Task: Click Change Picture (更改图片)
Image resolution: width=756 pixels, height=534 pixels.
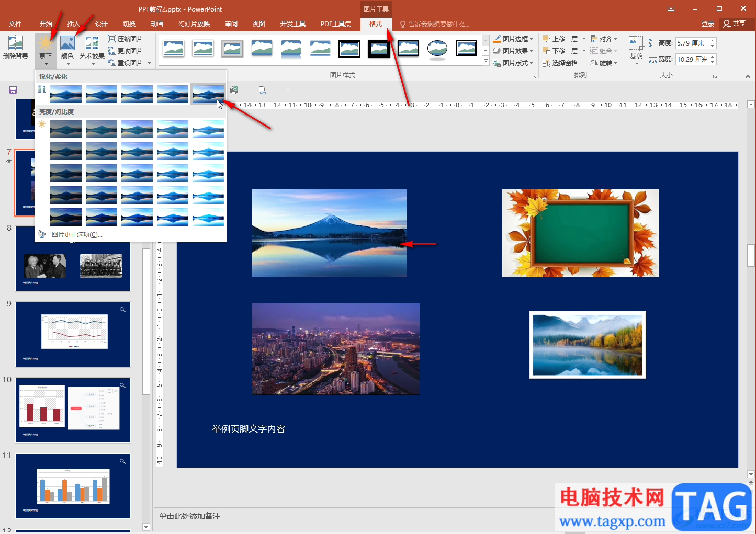Action: (126, 51)
